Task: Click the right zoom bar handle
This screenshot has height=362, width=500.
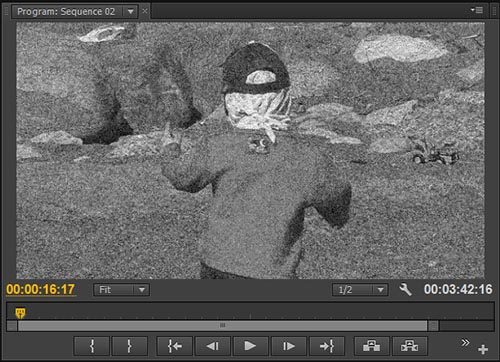Action: (x=433, y=326)
